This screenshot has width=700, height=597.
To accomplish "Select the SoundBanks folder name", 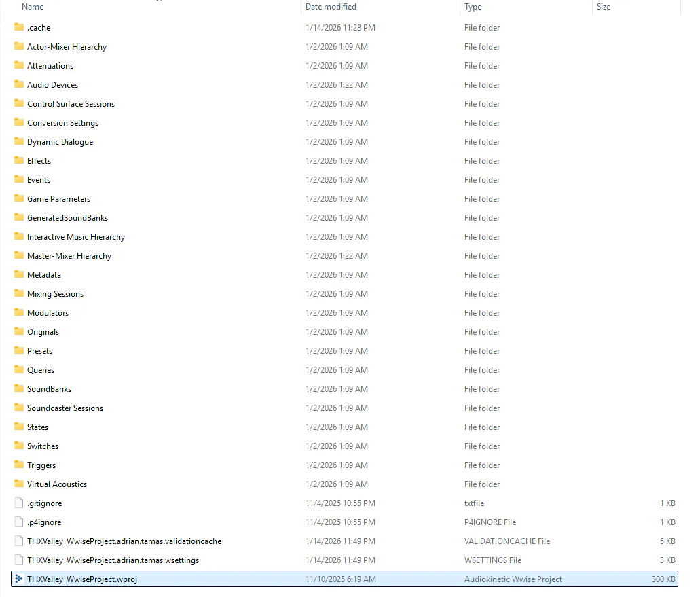I will click(x=49, y=389).
